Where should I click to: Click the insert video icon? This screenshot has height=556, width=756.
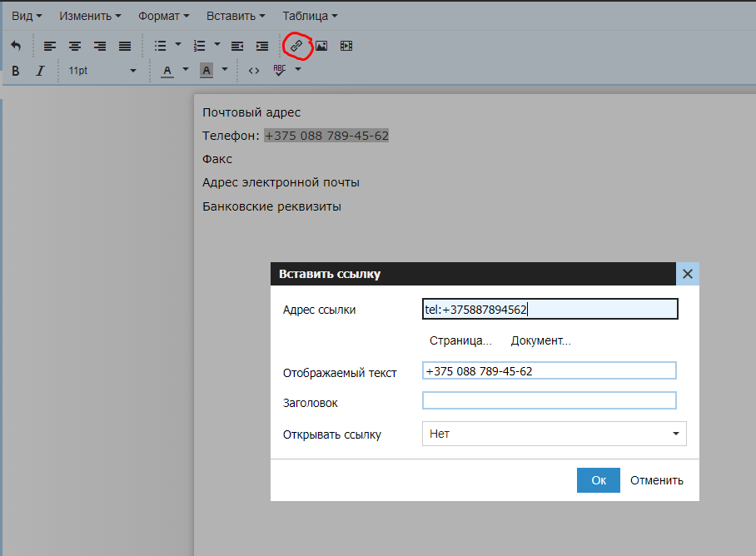point(346,46)
